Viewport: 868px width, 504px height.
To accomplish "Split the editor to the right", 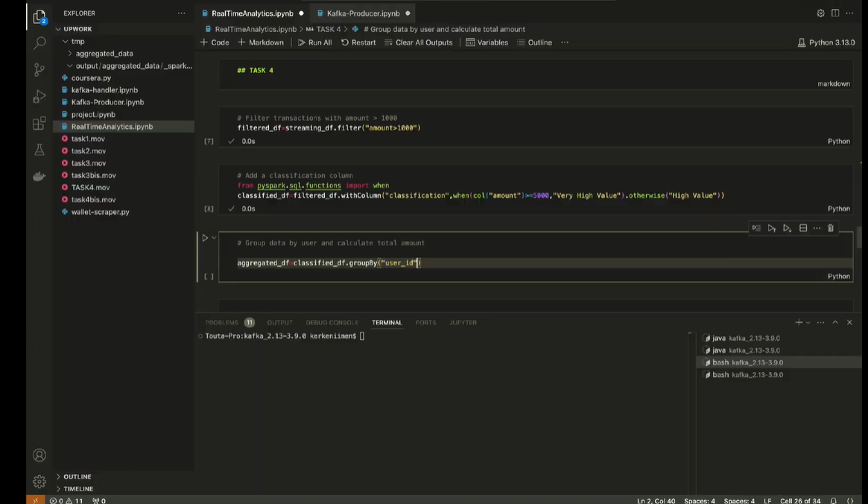I will coord(834,13).
